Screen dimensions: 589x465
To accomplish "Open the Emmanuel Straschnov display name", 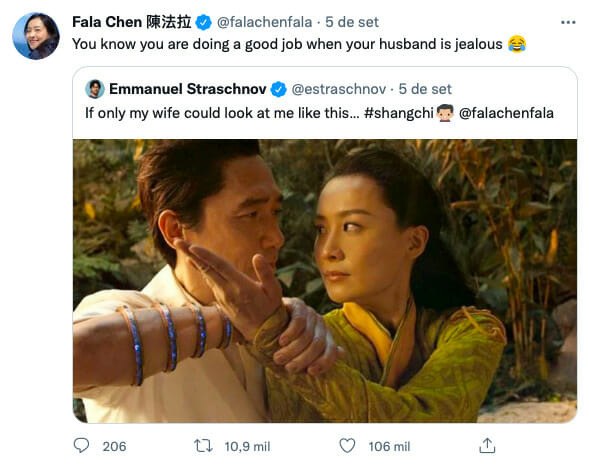I will [x=187, y=89].
